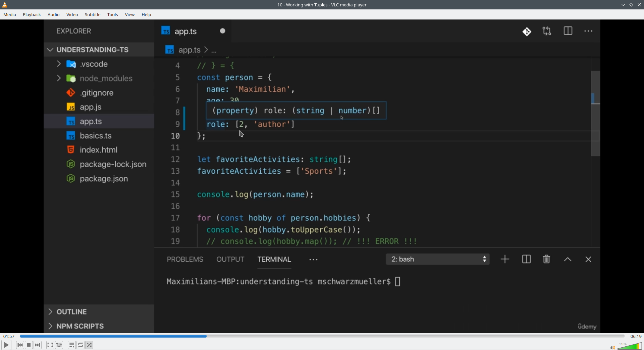The width and height of the screenshot is (644, 350).
Task: Toggle loop playback mode
Action: tap(81, 345)
